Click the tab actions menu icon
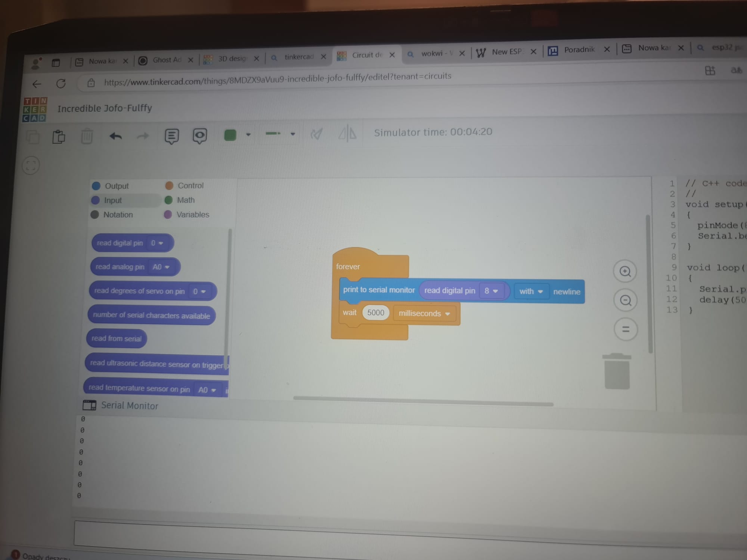 pyautogui.click(x=56, y=63)
